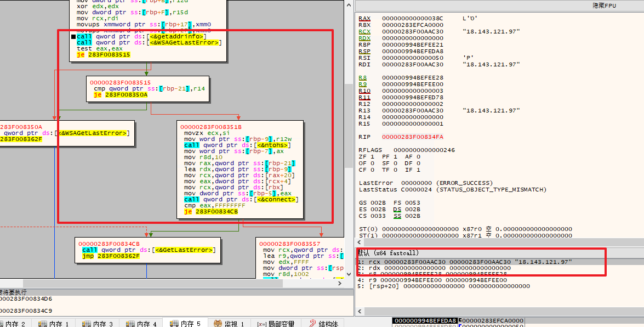Image resolution: width=644 pixels, height=327 pixels.
Task: Select the call connect instruction
Action: [241, 200]
